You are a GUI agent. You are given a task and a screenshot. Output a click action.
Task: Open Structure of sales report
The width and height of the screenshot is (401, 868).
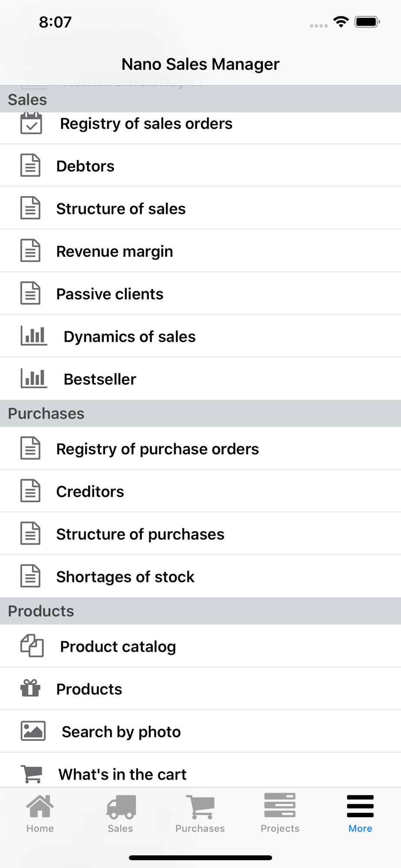tap(121, 209)
